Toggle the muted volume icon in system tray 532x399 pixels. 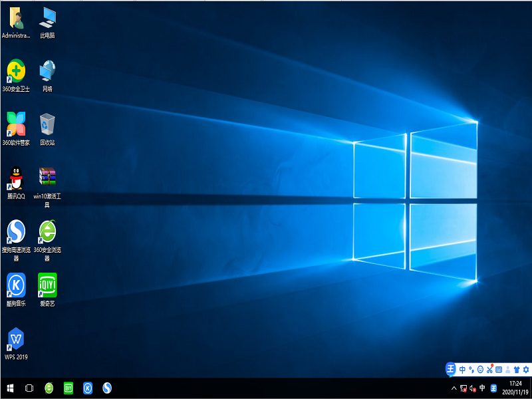click(472, 388)
